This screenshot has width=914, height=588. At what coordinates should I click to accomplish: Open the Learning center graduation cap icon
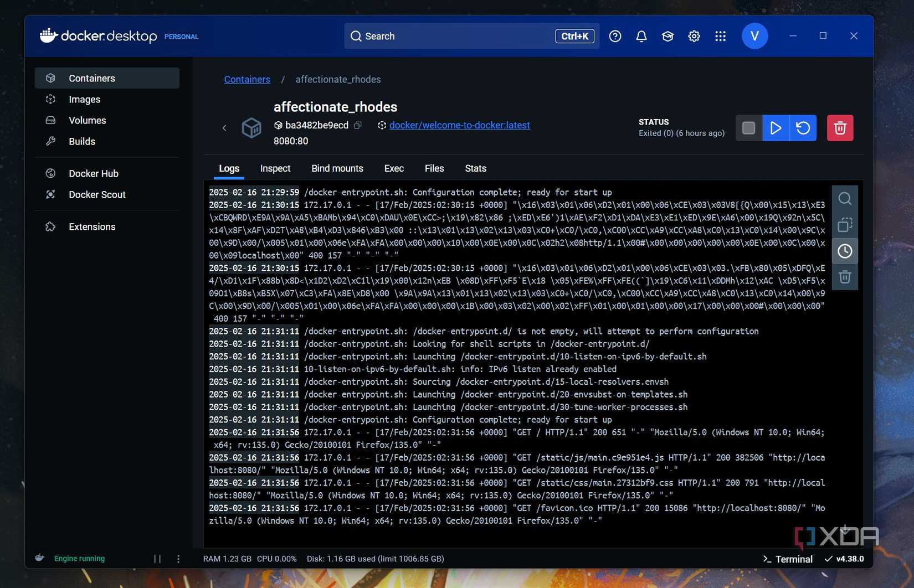(x=667, y=36)
